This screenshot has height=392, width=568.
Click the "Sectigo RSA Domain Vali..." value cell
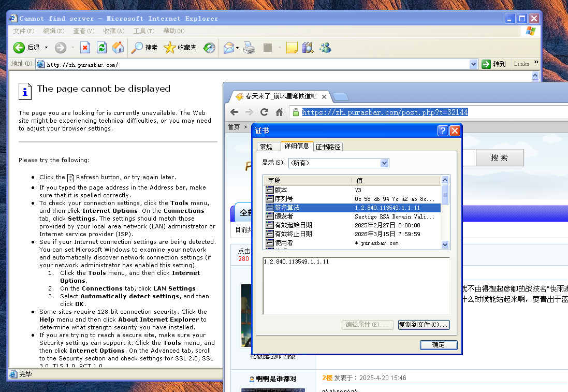tap(395, 216)
